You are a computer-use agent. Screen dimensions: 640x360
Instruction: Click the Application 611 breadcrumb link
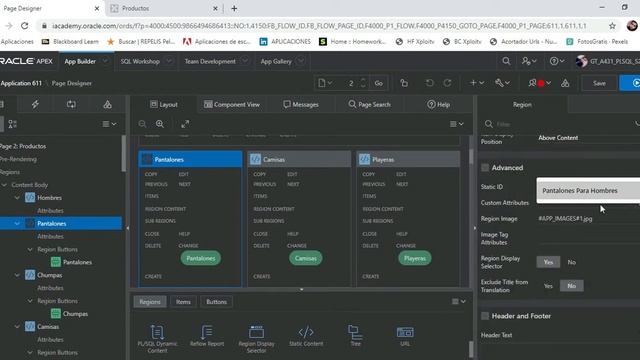(21, 83)
